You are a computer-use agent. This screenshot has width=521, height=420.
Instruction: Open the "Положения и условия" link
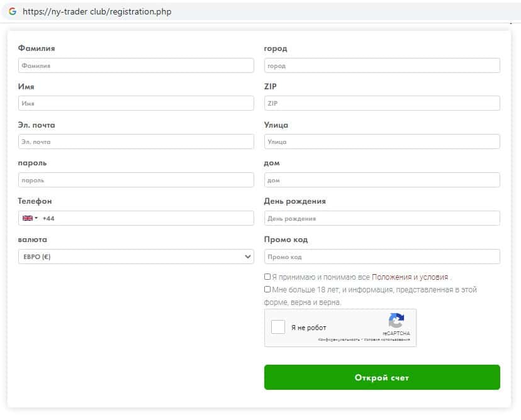click(410, 277)
